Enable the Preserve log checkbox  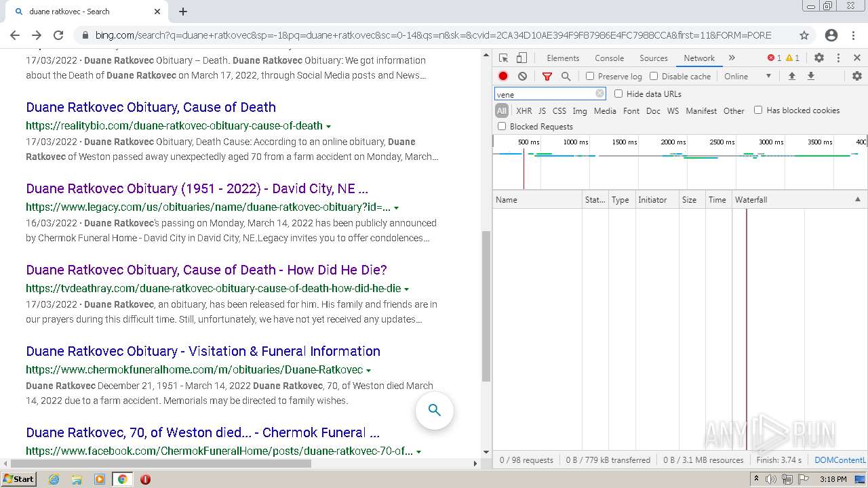coord(590,77)
